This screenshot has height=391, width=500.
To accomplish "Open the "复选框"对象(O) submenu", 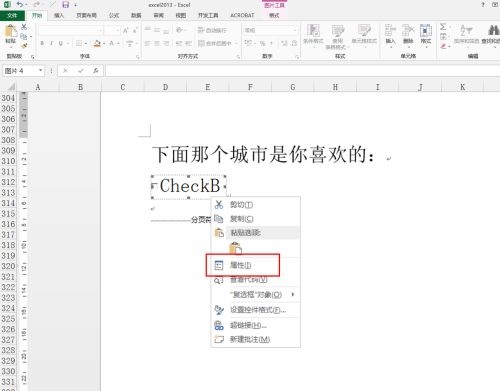I will coord(256,295).
